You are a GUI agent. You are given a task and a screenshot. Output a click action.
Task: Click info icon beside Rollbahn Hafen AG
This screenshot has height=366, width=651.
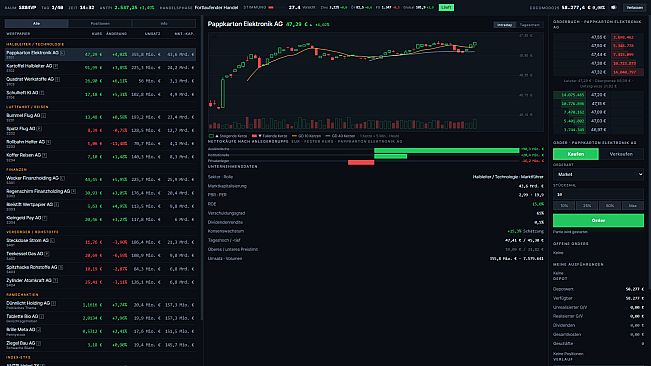pos(48,142)
